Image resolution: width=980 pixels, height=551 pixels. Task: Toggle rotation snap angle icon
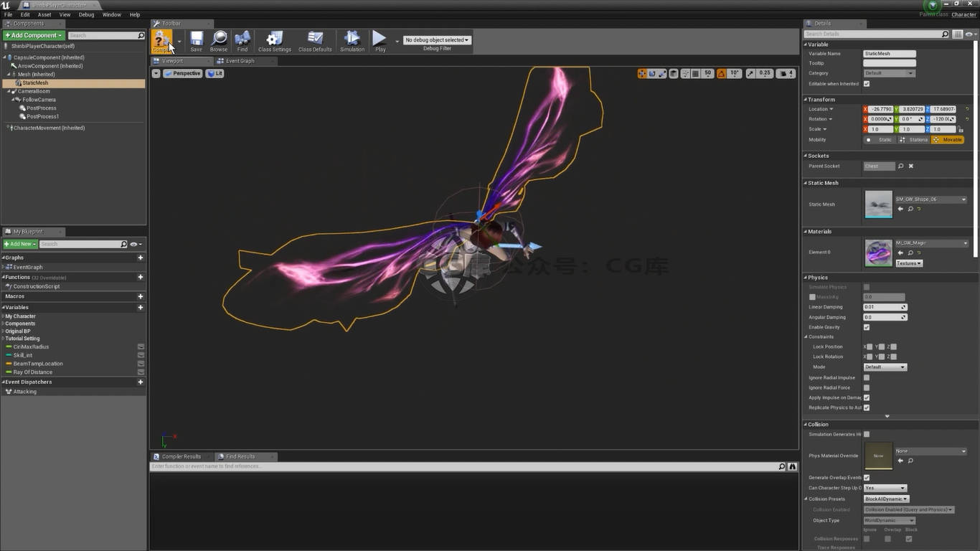(722, 73)
